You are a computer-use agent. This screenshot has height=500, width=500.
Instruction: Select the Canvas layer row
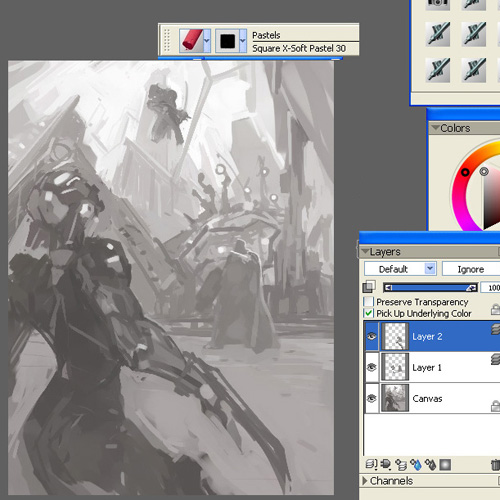tap(433, 398)
